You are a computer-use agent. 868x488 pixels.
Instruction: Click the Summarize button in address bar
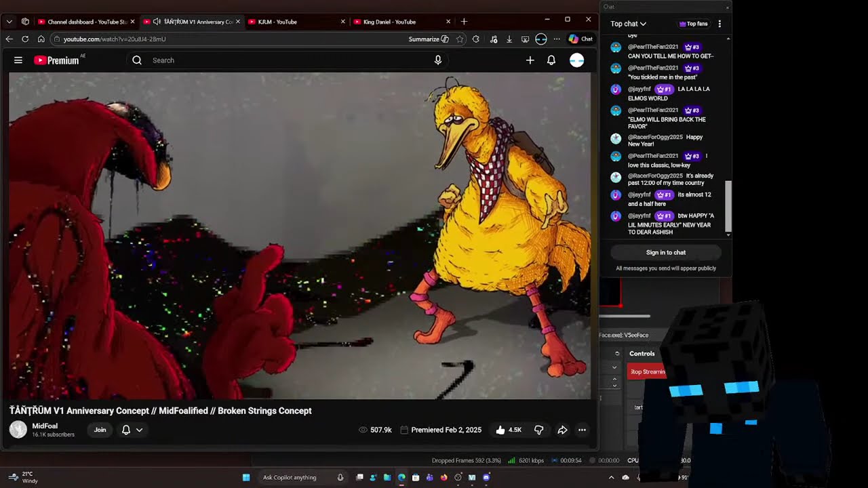point(429,39)
